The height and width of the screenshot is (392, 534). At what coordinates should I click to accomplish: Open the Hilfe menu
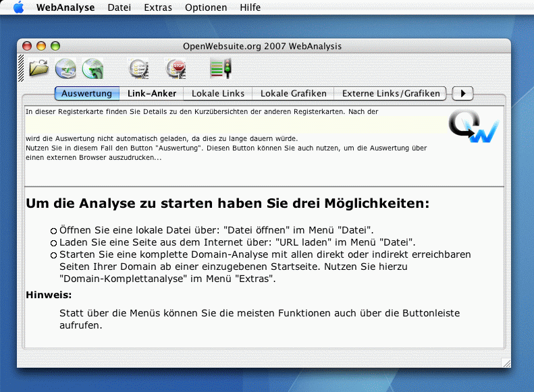(250, 7)
